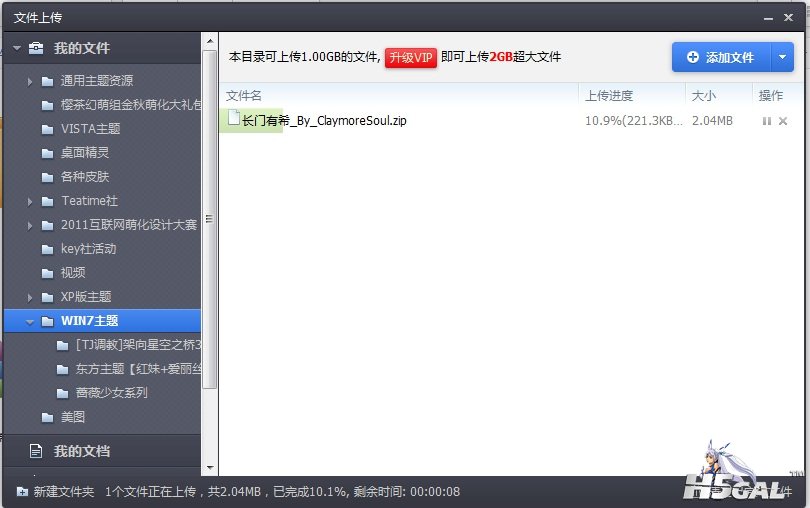Select the 桌面精灵 folder
The height and width of the screenshot is (508, 810).
coord(85,153)
